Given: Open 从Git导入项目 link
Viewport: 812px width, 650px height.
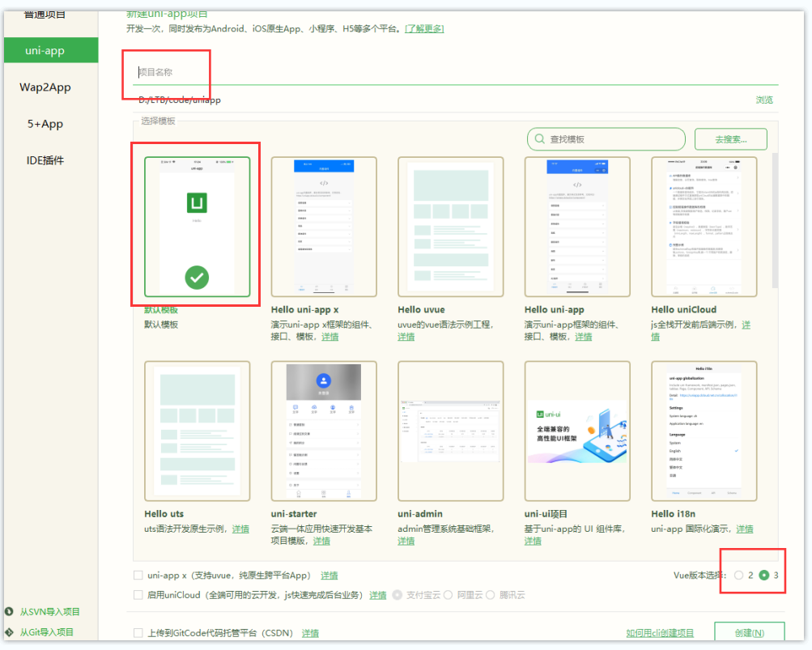Looking at the screenshot, I should (x=47, y=632).
